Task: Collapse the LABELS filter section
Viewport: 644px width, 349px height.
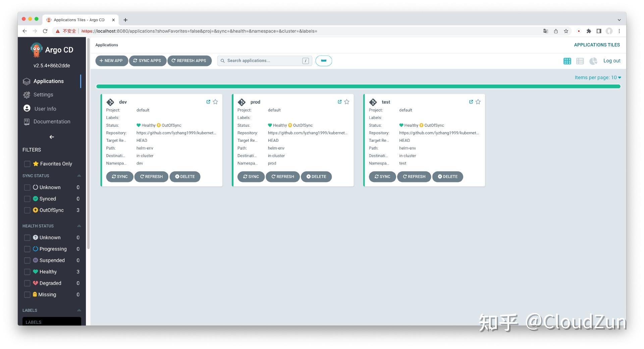Action: (79, 310)
